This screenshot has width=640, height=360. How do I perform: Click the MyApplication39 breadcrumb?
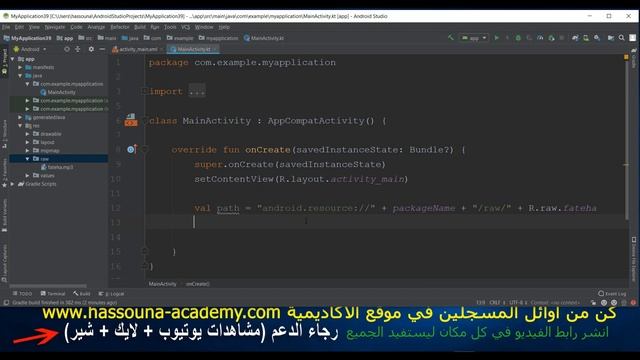point(28,38)
